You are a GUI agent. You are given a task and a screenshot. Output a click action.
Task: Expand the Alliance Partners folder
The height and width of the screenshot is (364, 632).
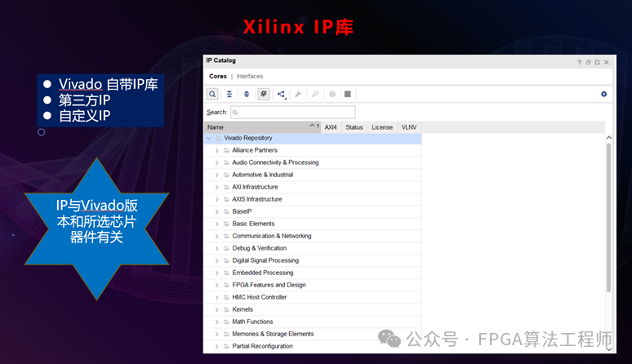click(217, 150)
